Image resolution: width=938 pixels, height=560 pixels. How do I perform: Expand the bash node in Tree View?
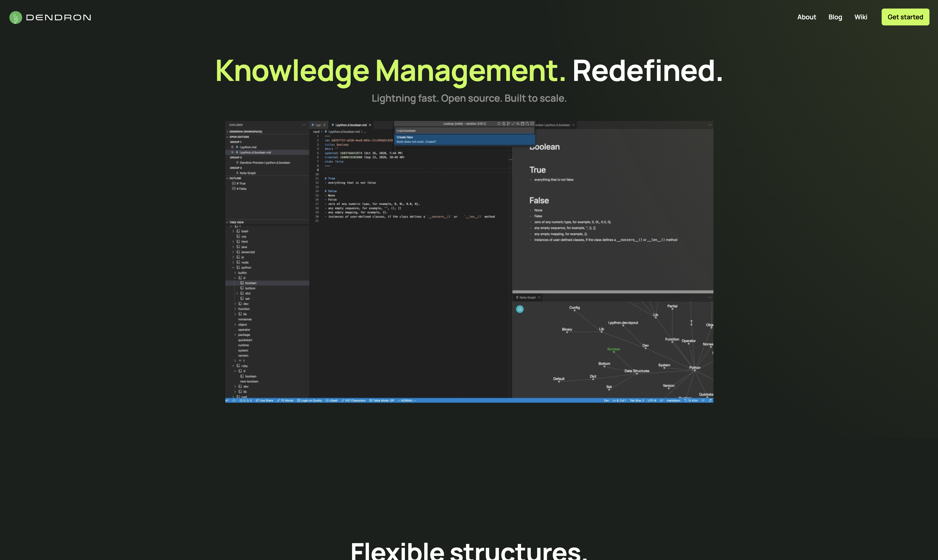[x=233, y=231]
